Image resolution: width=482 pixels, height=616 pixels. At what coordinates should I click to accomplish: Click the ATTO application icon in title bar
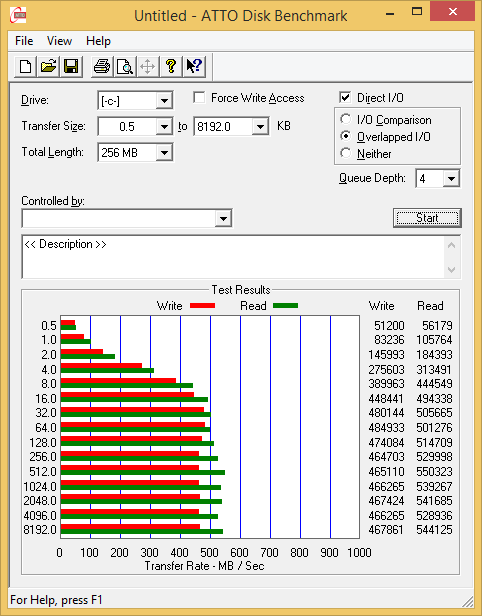click(x=18, y=16)
